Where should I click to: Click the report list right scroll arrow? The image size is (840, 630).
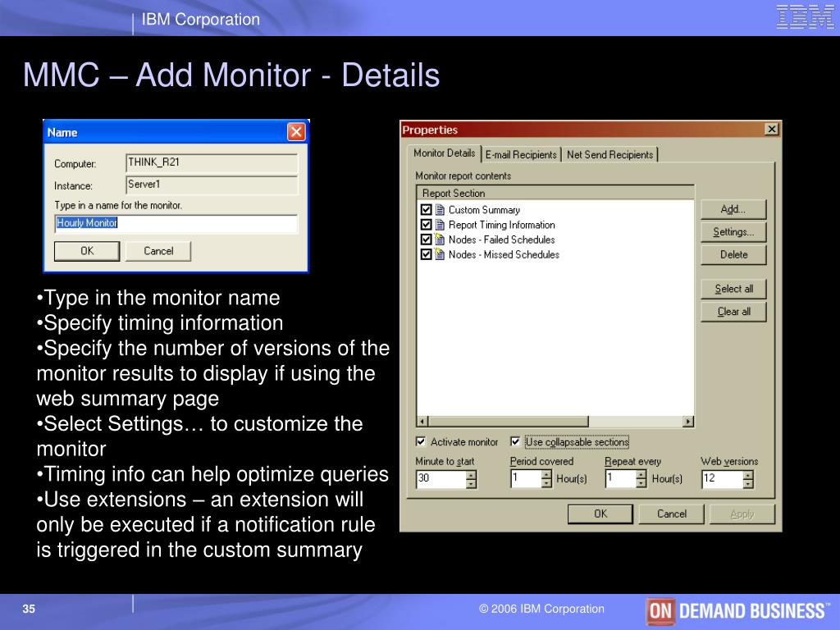(688, 422)
